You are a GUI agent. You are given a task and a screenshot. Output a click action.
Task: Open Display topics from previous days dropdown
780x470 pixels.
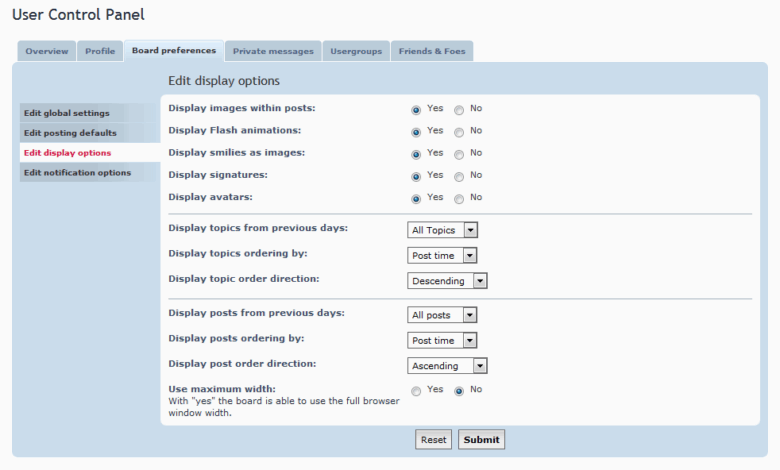coord(443,230)
